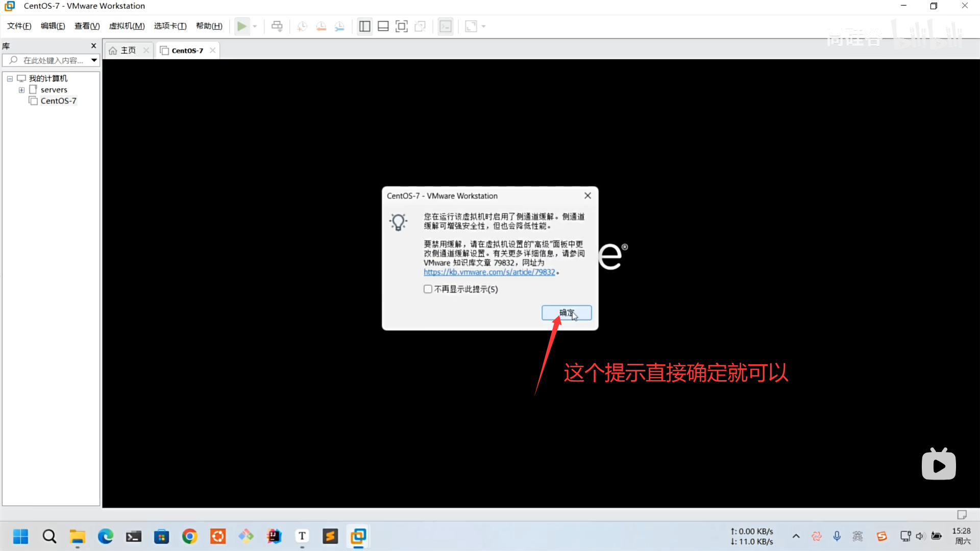Open the snapshot manager wrench icon
The width and height of the screenshot is (980, 551).
(x=339, y=26)
